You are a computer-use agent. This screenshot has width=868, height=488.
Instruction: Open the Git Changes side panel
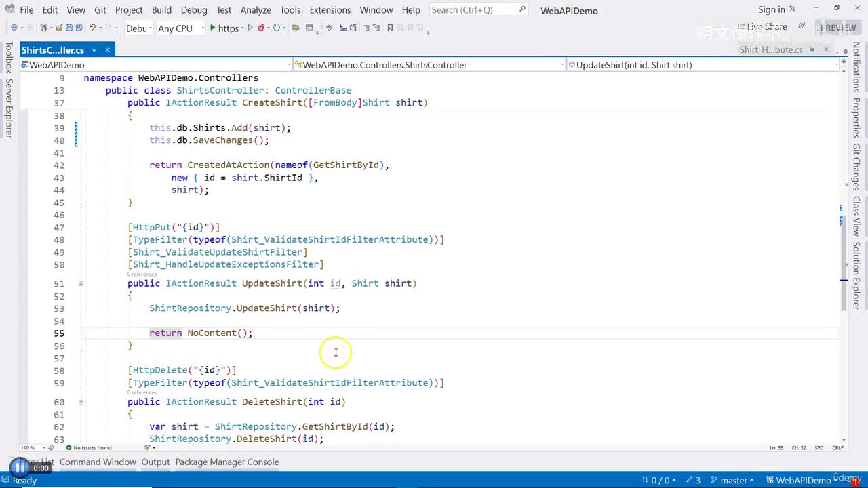[x=856, y=167]
